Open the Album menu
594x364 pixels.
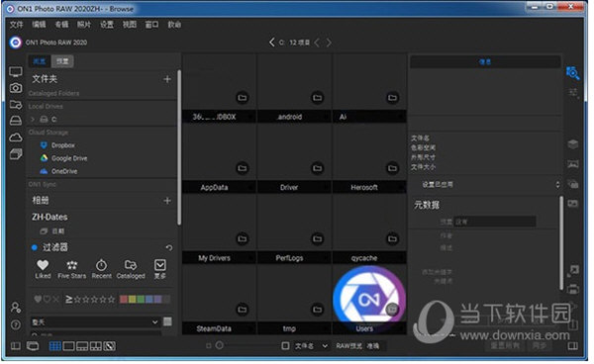tap(61, 25)
